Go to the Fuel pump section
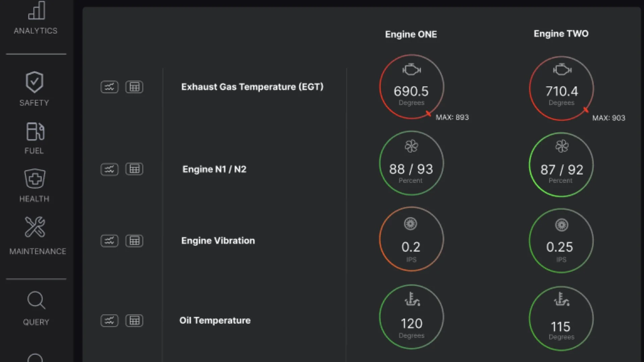This screenshot has width=644, height=362. (x=34, y=138)
